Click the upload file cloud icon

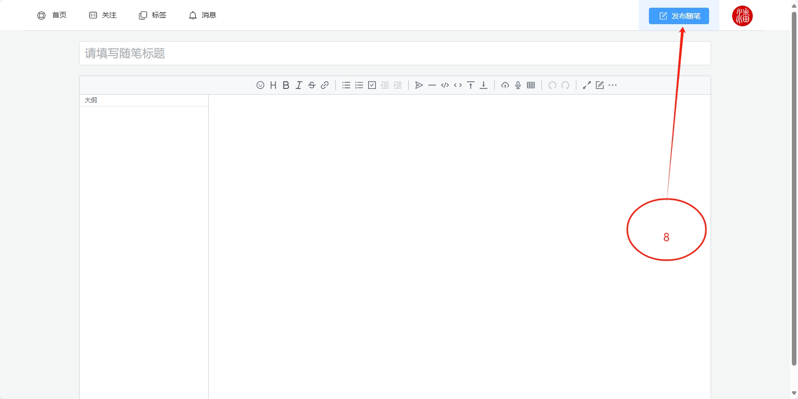(x=505, y=86)
